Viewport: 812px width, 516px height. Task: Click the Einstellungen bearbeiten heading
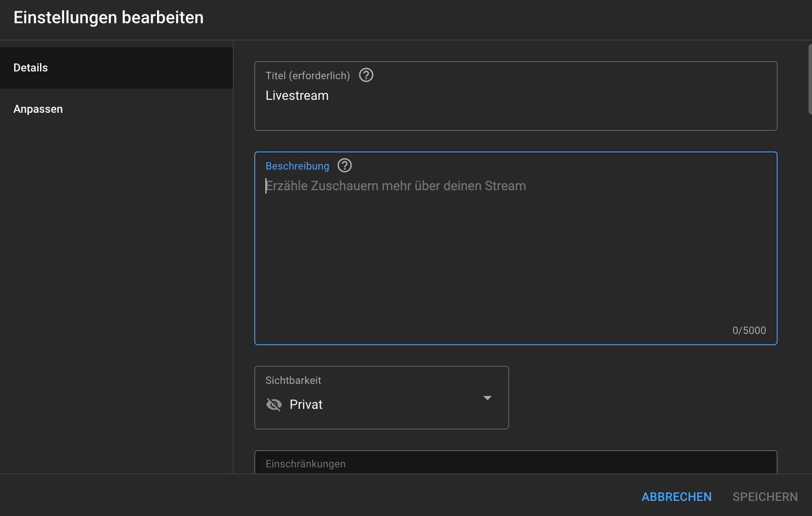(x=108, y=18)
